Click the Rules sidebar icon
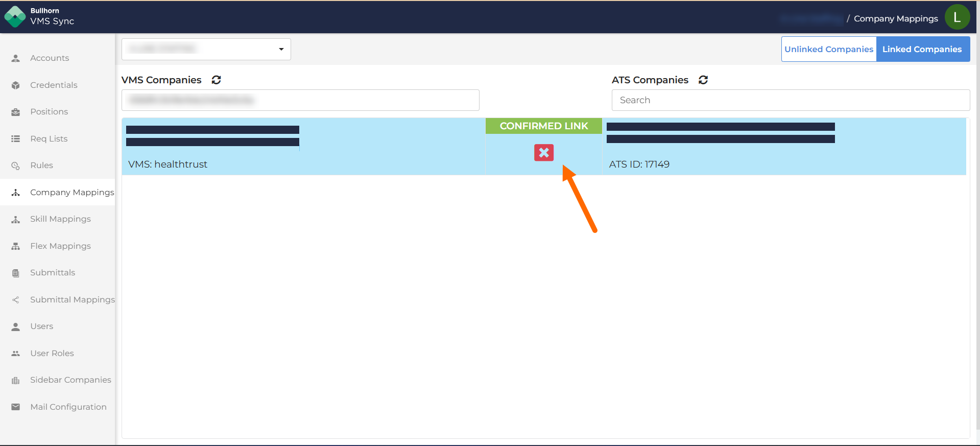Viewport: 980px width, 446px height. (16, 166)
